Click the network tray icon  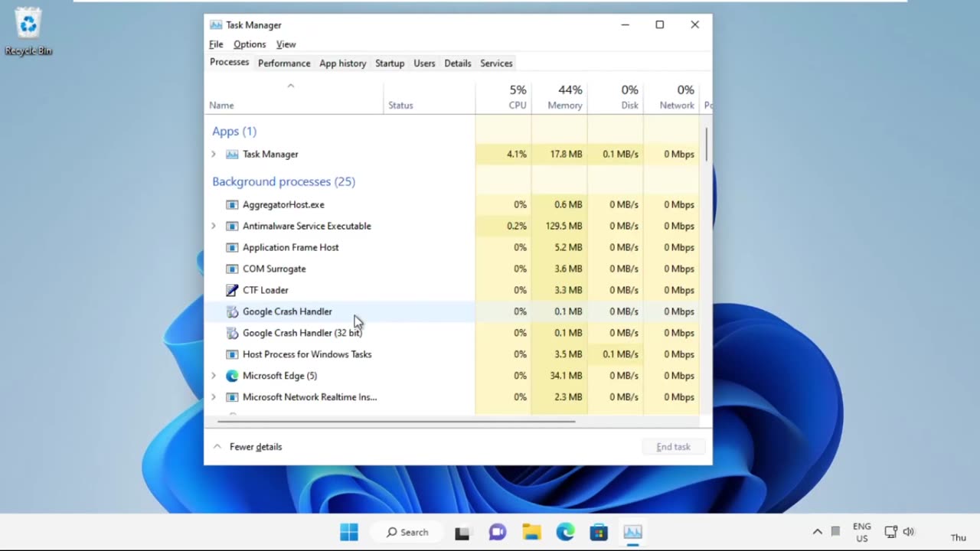point(890,532)
